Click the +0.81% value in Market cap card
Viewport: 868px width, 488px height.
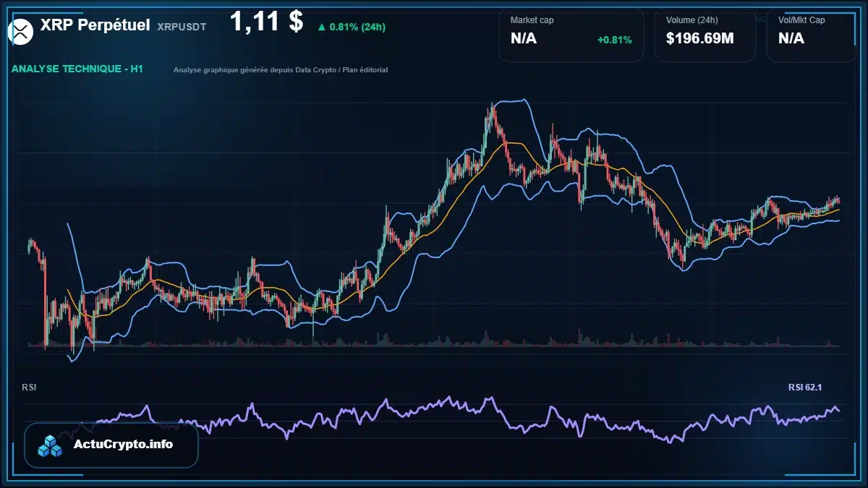click(615, 39)
